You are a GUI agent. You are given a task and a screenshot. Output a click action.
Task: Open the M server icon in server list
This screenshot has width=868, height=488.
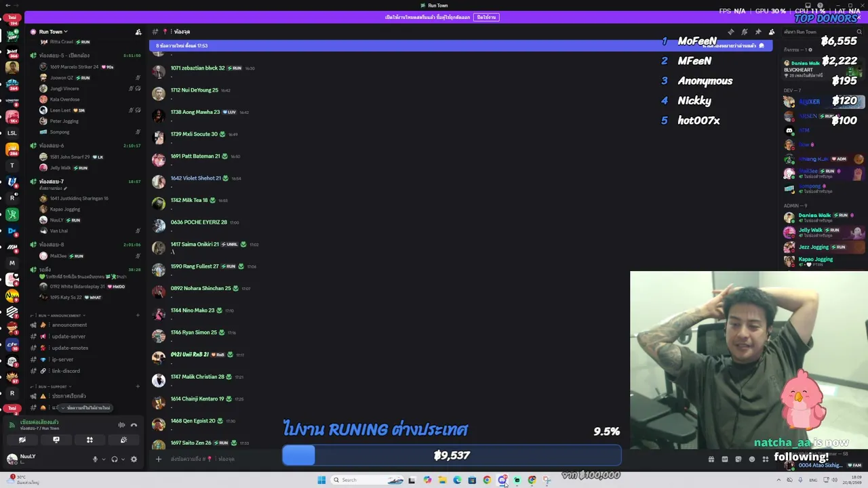point(12,263)
